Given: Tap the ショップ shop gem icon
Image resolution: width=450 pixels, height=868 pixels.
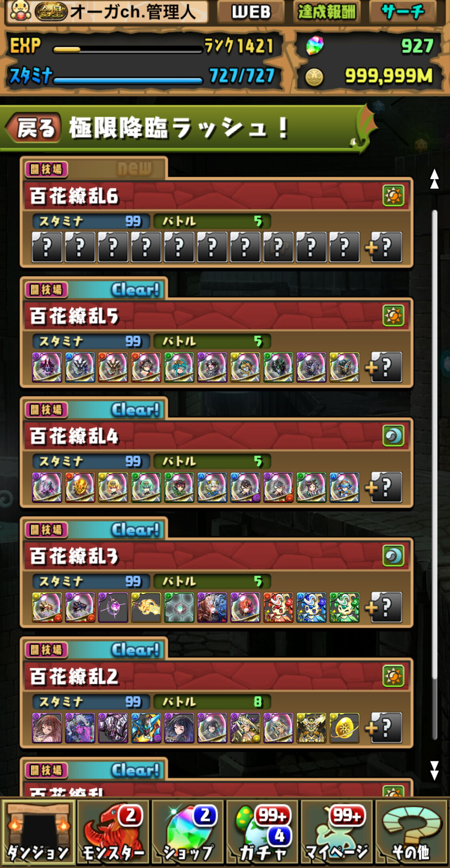Looking at the screenshot, I should pos(188,832).
